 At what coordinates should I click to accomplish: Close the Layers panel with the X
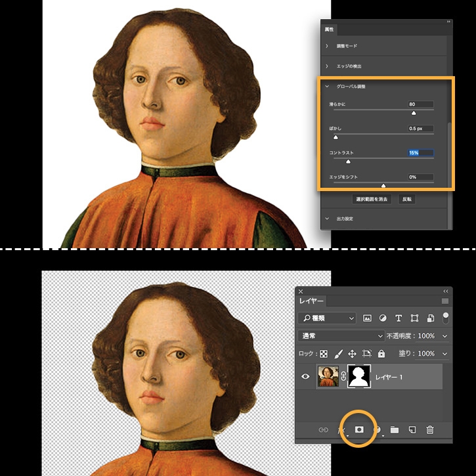click(301, 292)
